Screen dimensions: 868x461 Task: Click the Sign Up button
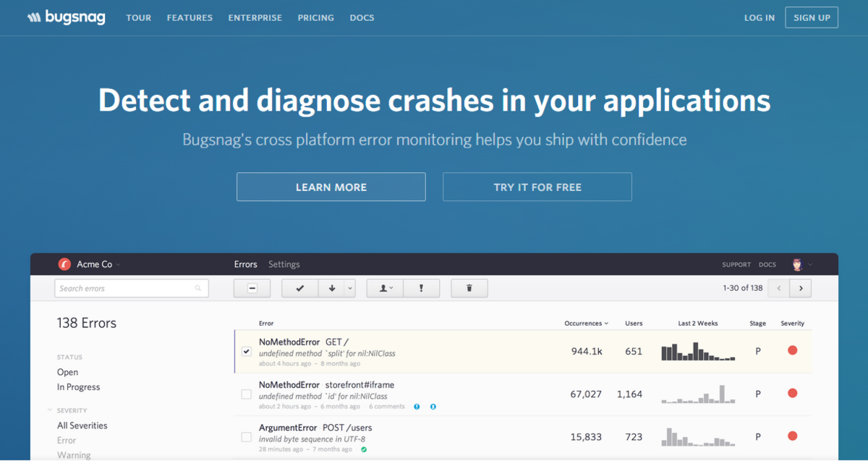[x=812, y=17]
